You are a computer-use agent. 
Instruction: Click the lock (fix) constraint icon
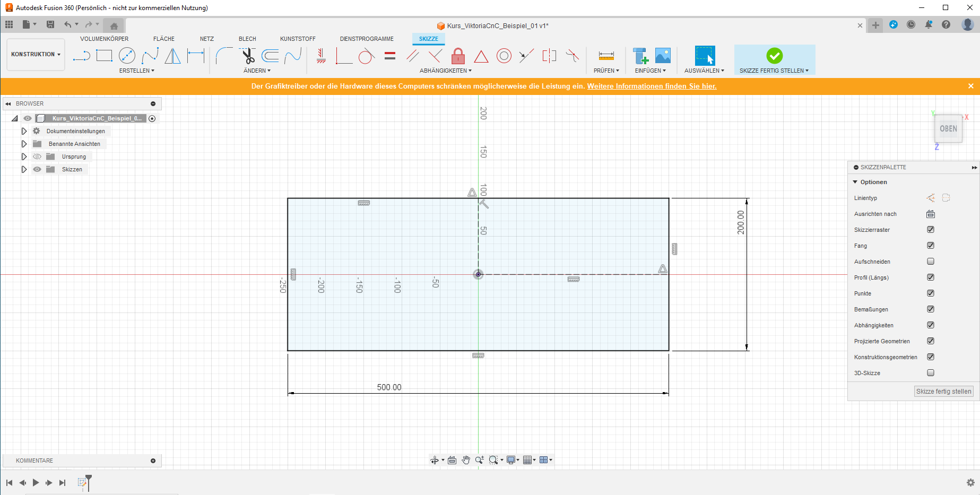pos(458,56)
